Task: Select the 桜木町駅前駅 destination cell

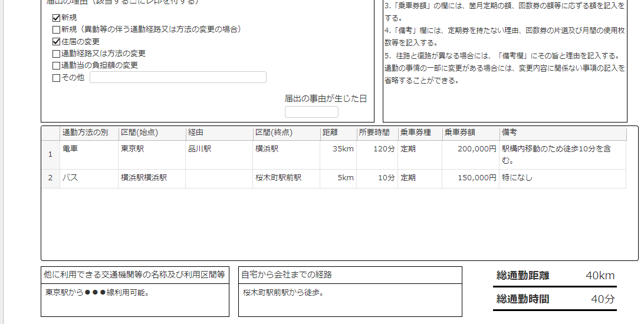Action: [x=285, y=178]
